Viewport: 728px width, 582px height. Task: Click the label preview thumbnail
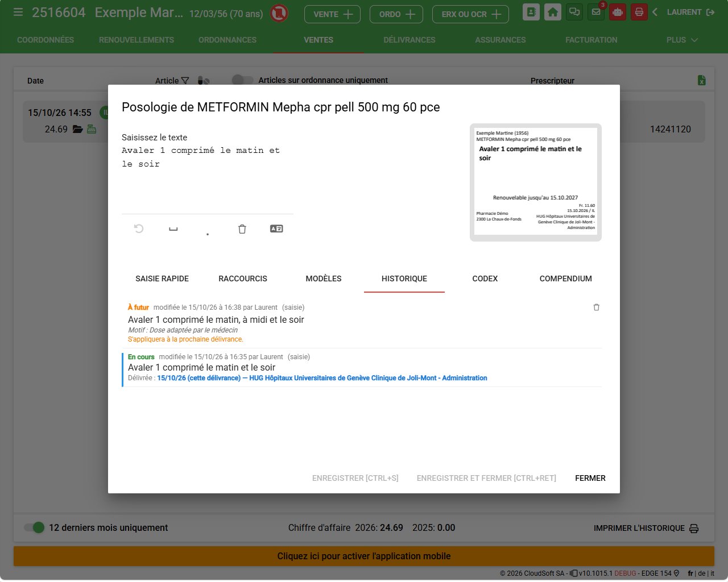pos(536,182)
